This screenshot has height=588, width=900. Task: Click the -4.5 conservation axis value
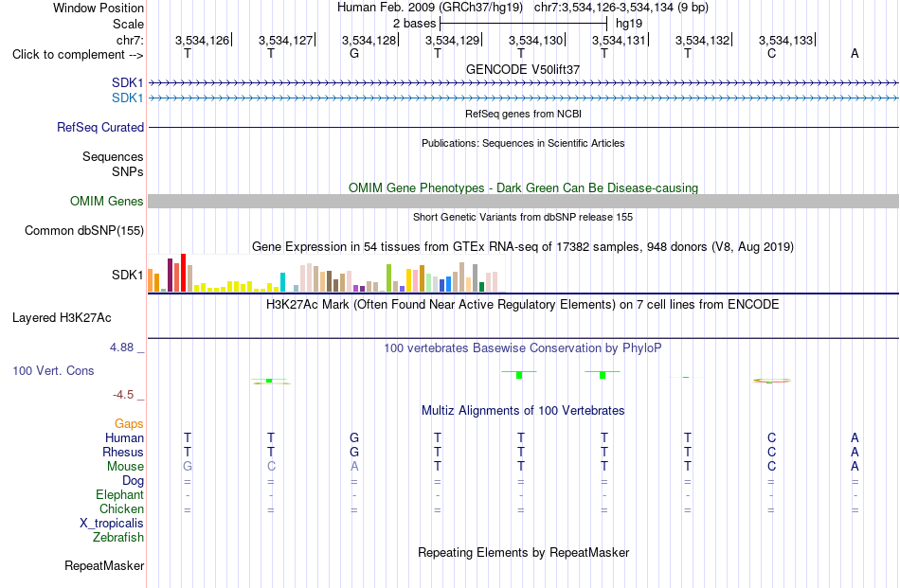point(123,395)
